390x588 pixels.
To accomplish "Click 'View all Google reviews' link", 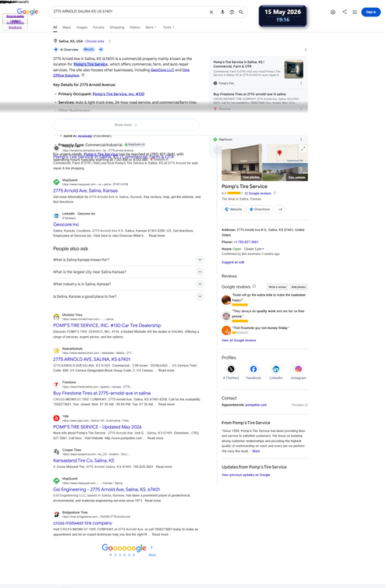I will point(239,341).
